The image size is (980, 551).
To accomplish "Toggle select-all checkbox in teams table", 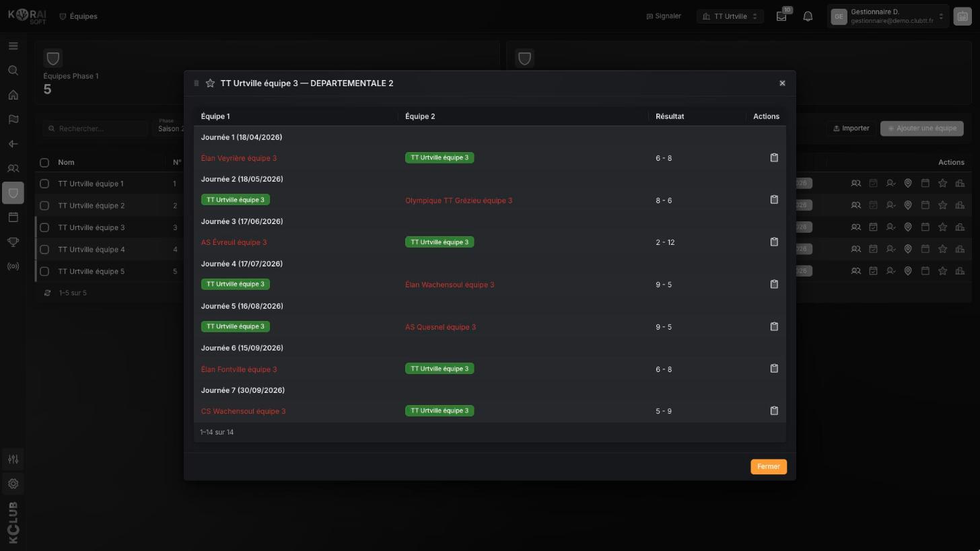I will 44,162.
